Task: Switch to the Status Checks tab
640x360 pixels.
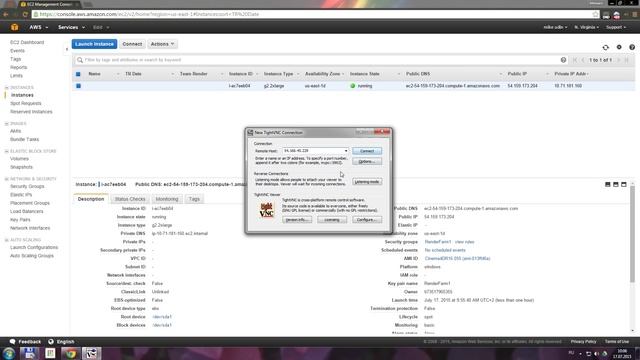Action: (x=130, y=199)
